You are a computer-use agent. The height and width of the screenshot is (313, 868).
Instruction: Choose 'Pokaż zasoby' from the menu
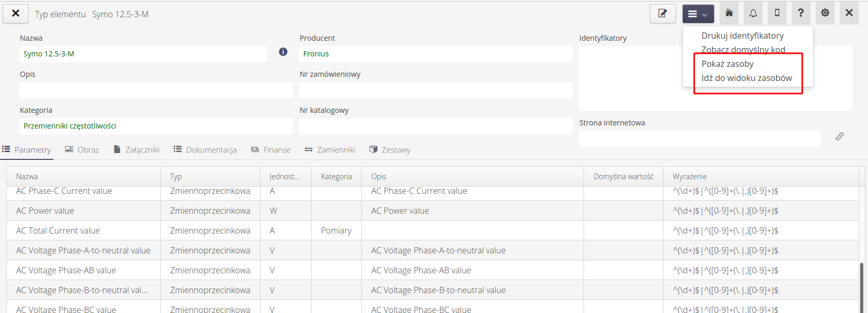point(727,64)
